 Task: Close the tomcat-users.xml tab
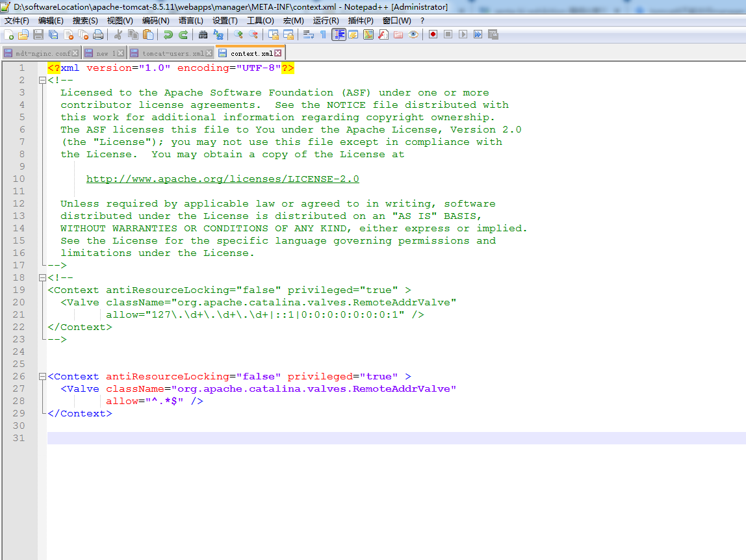209,53
